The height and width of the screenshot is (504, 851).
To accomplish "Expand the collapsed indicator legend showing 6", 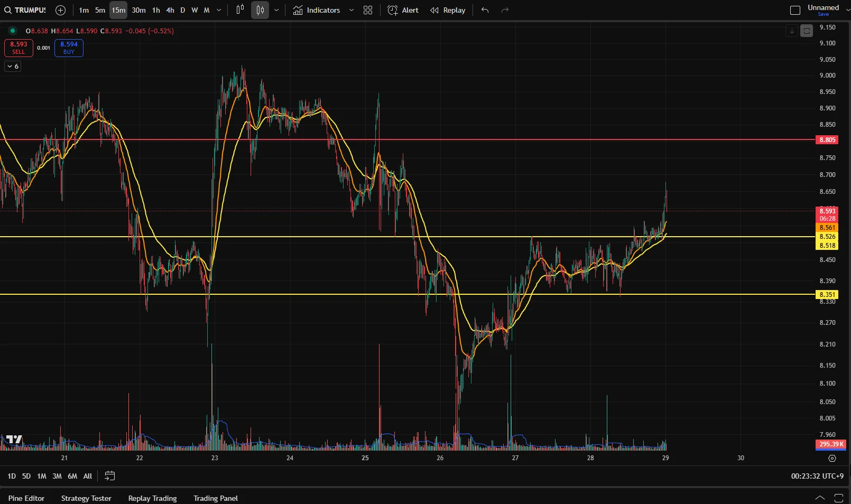I will tap(13, 67).
